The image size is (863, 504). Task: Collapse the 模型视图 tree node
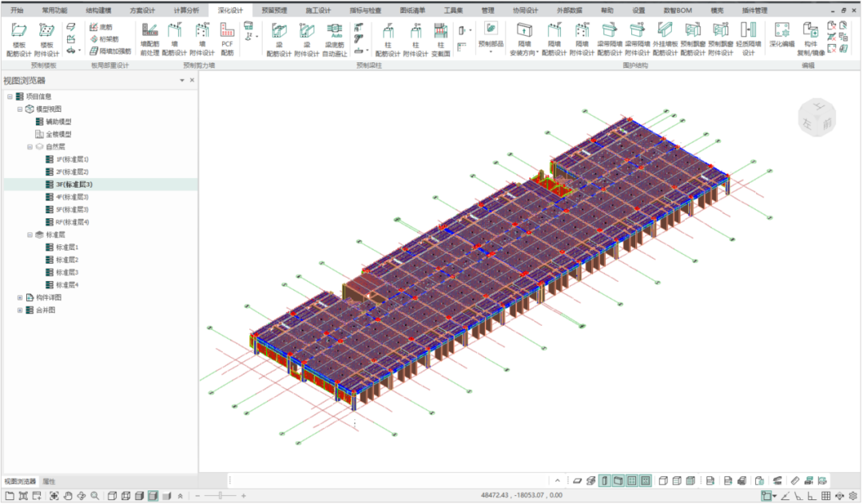(20, 109)
